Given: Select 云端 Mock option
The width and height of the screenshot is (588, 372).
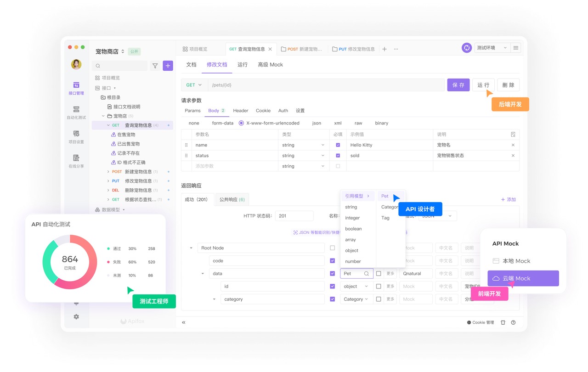Looking at the screenshot, I should tap(523, 278).
